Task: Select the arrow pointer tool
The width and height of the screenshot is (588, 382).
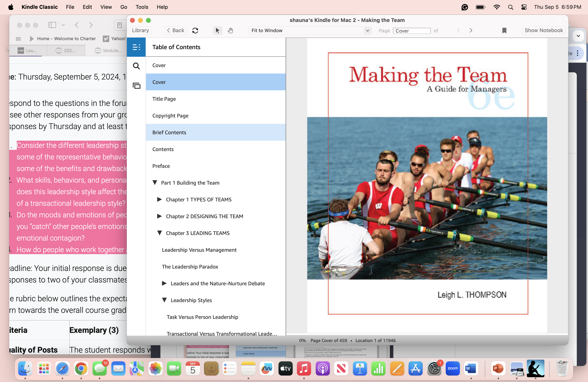Action: (x=217, y=30)
